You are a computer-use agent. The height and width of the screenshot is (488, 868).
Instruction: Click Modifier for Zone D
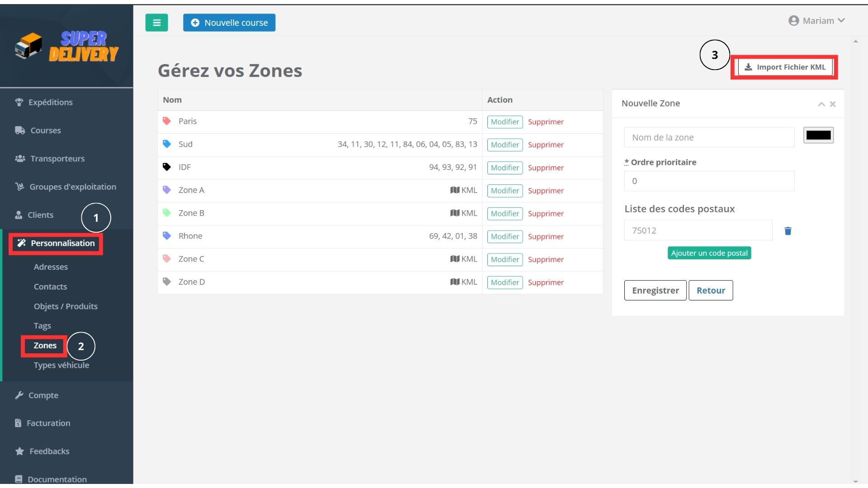505,282
